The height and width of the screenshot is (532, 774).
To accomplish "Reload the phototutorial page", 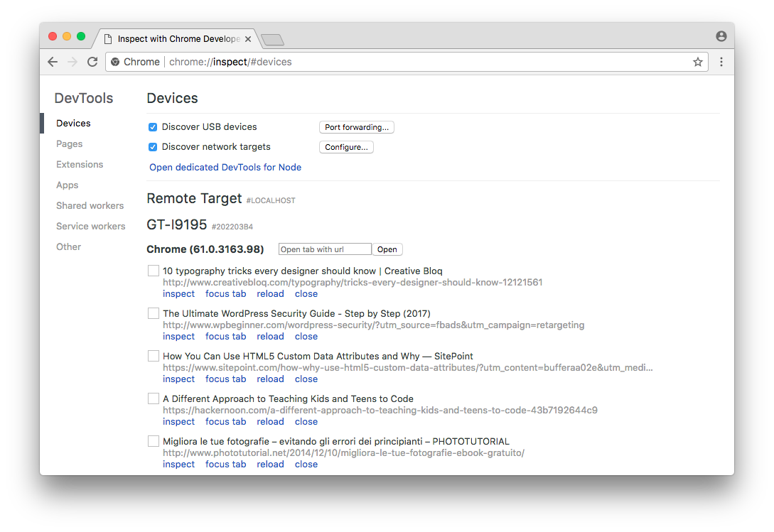I will [271, 464].
